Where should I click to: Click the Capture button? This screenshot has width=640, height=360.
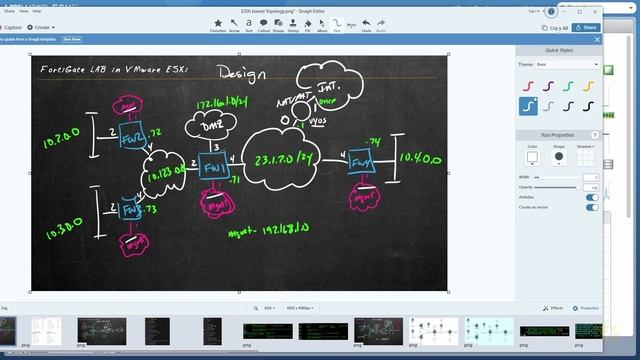11,27
